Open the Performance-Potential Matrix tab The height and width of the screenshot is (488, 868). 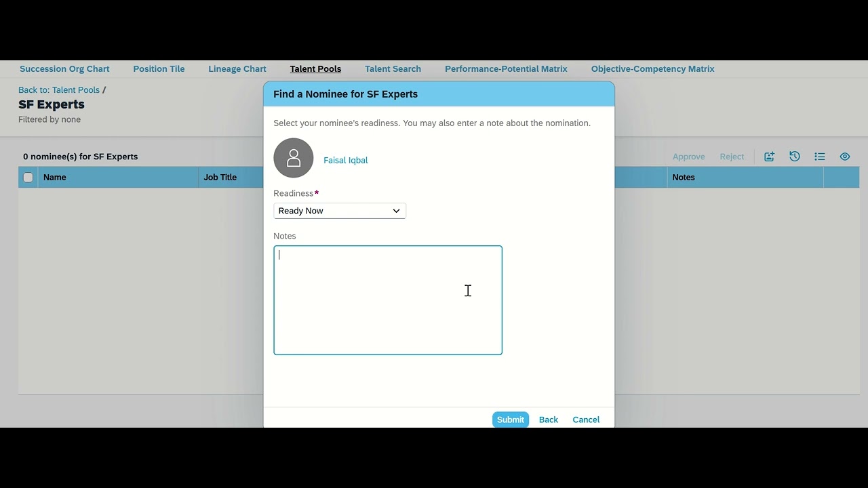(506, 68)
